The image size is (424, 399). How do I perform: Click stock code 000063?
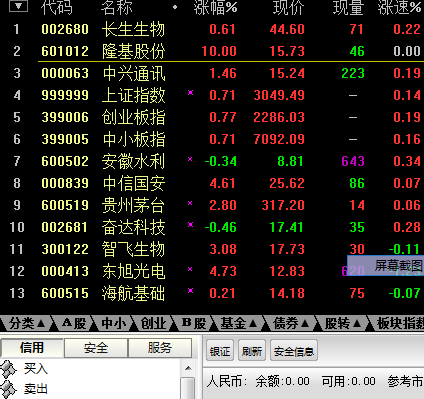click(65, 73)
